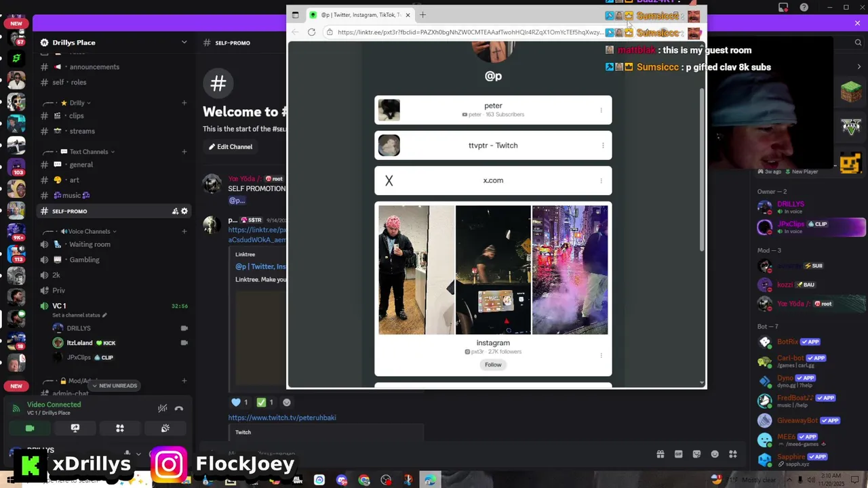Open the peter YouTube link card
The width and height of the screenshot is (868, 488).
pyautogui.click(x=493, y=110)
